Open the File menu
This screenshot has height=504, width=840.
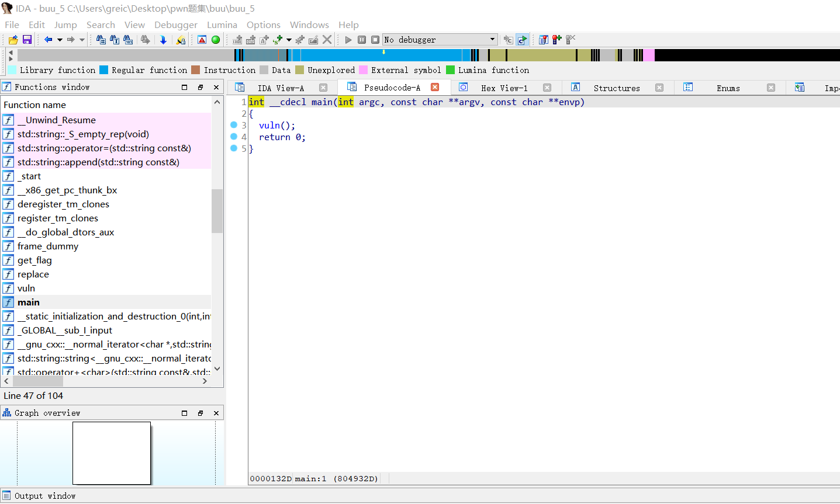pos(12,25)
